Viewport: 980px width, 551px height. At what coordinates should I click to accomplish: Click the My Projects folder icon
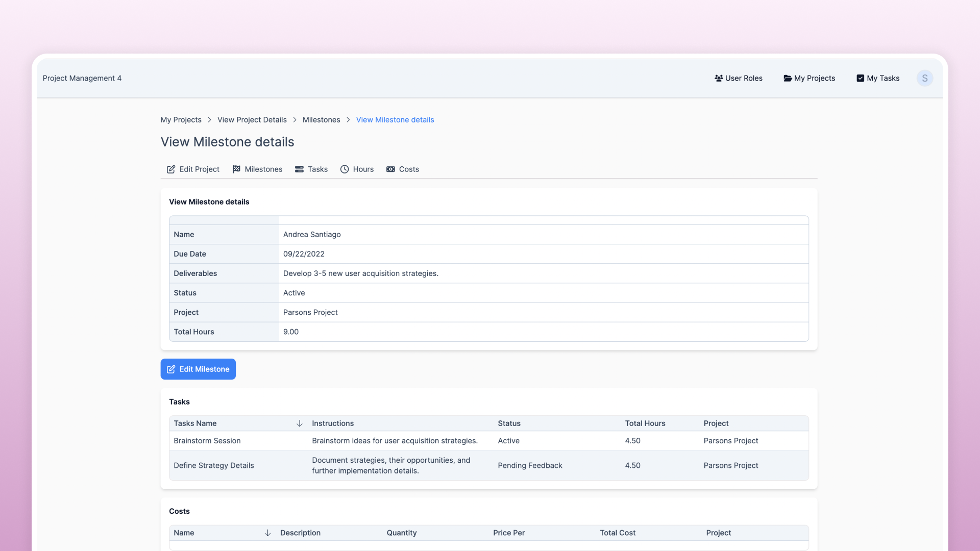[788, 78]
